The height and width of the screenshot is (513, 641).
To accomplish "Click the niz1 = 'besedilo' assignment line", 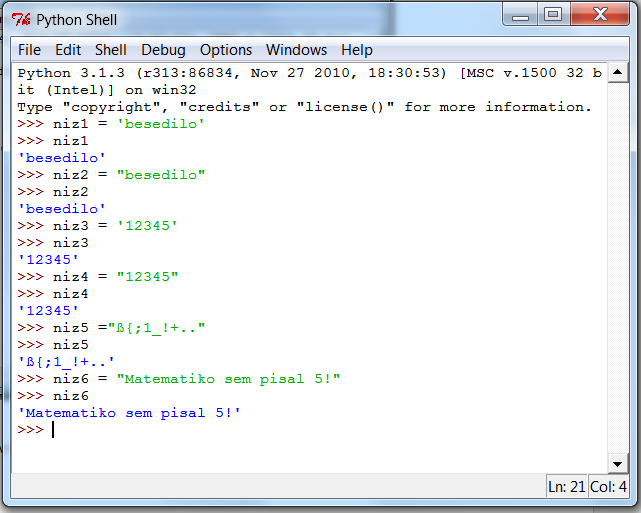I will coord(112,124).
